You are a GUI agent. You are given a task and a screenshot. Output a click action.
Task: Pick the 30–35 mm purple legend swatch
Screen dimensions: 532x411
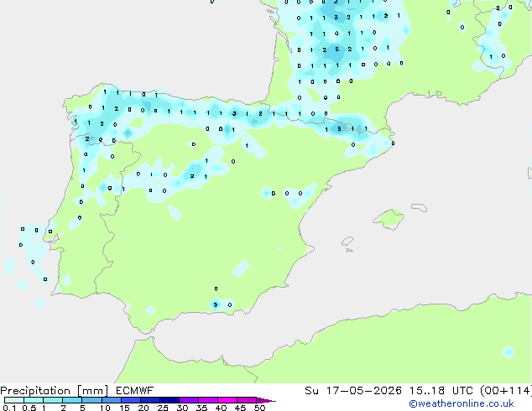(188, 400)
